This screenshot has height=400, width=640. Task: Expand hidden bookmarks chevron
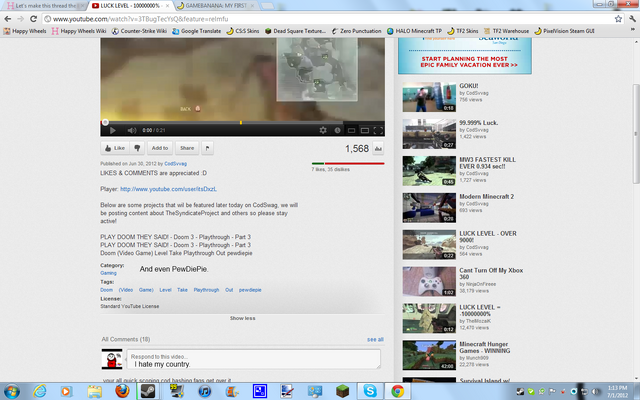coord(633,31)
